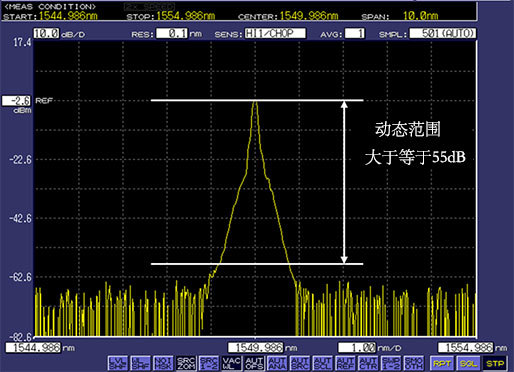Start single sweep with SGL
The height and width of the screenshot is (372, 514).
click(x=468, y=363)
